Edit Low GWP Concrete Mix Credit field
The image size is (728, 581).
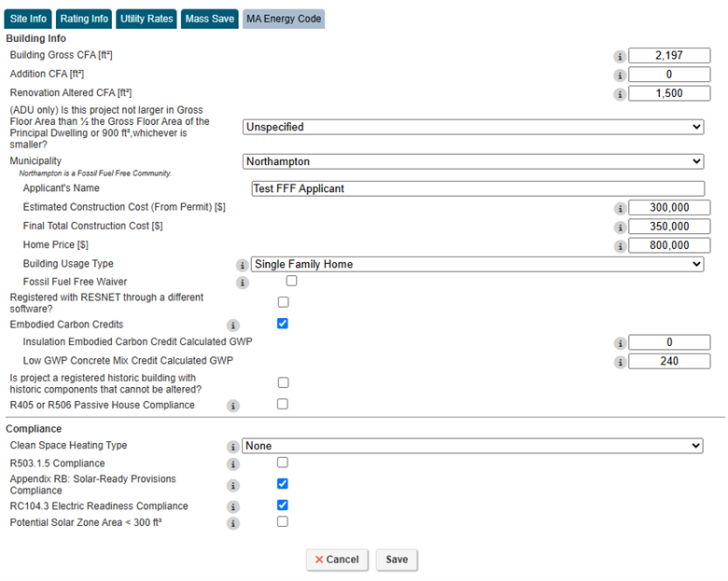(x=669, y=361)
